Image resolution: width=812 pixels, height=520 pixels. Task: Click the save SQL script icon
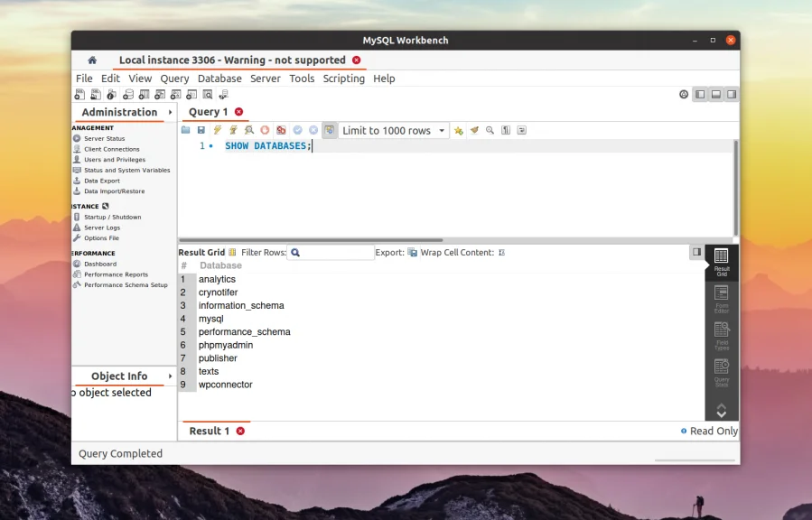click(x=200, y=130)
